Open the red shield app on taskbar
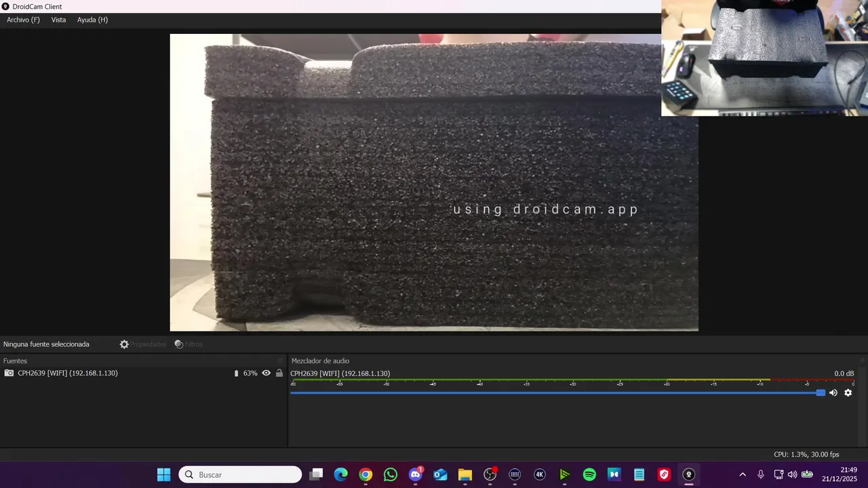This screenshot has height=488, width=868. [665, 474]
